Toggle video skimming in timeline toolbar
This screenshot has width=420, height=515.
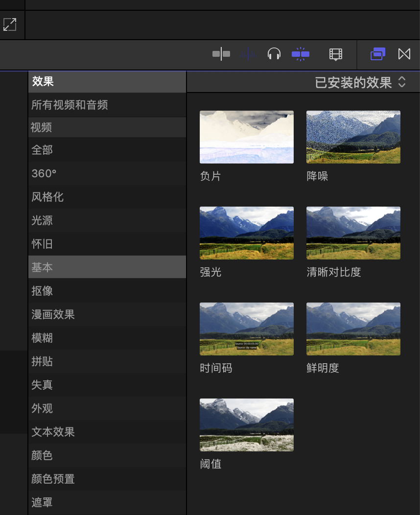point(221,54)
